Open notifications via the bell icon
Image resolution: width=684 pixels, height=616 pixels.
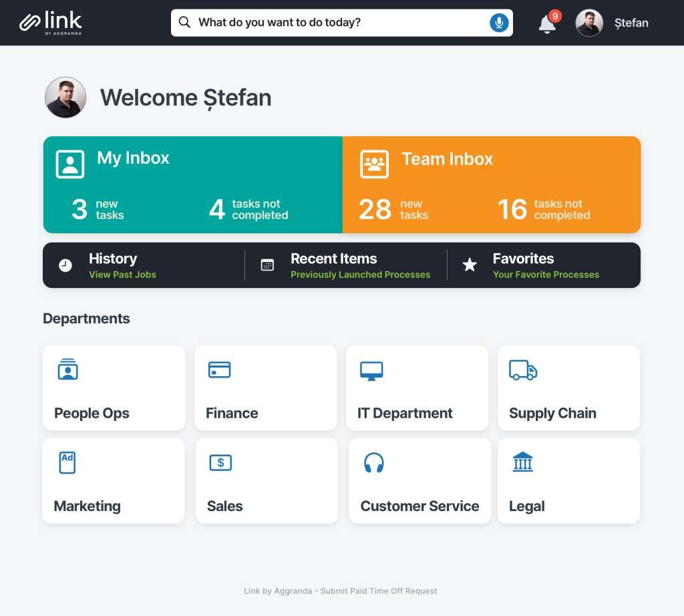pyautogui.click(x=546, y=23)
